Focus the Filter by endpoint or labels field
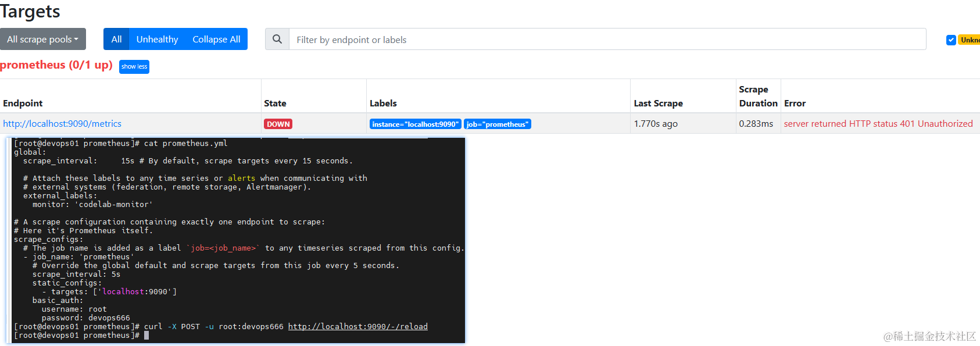 pos(607,39)
